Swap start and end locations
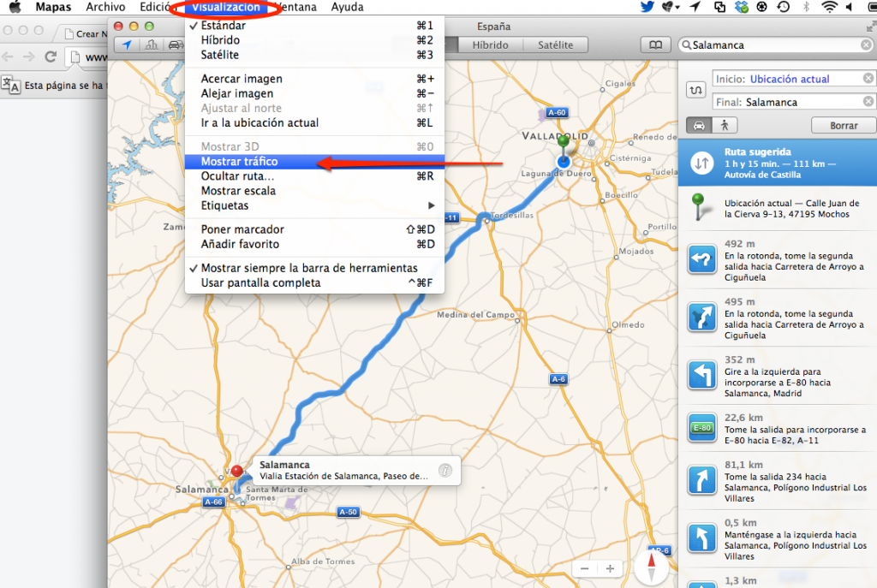Viewport: 877px width, 588px height. coord(695,89)
